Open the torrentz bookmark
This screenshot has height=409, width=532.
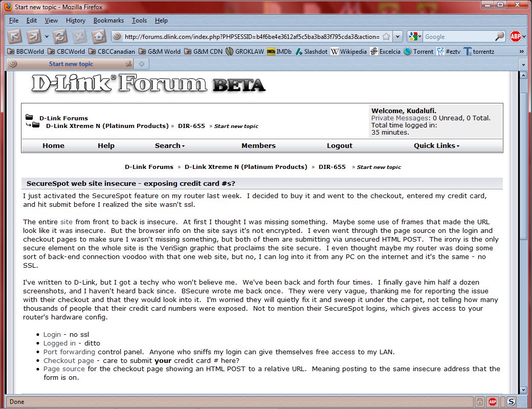pos(479,52)
